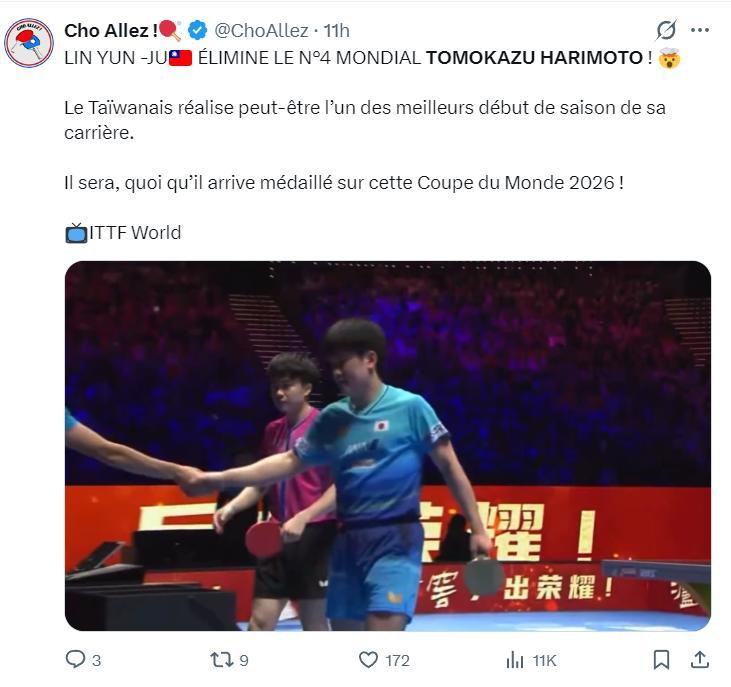The width and height of the screenshot is (731, 687).
Task: Bookmark this post
Action: [661, 660]
